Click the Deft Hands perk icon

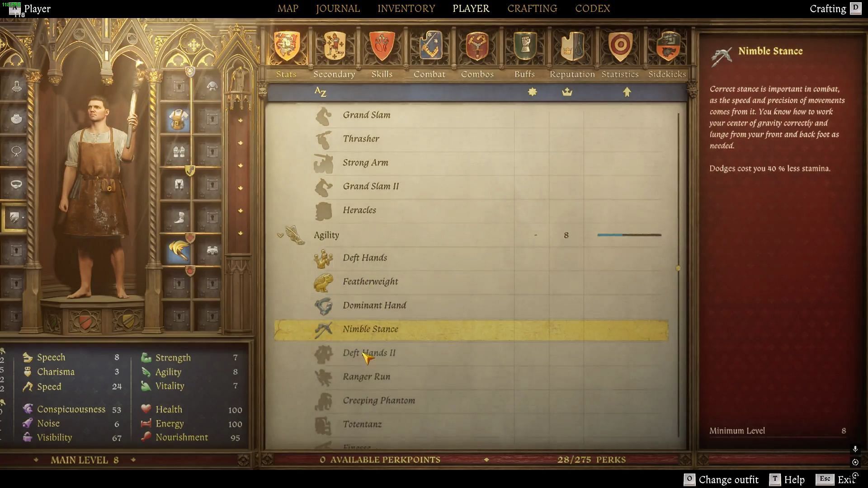[x=324, y=258]
